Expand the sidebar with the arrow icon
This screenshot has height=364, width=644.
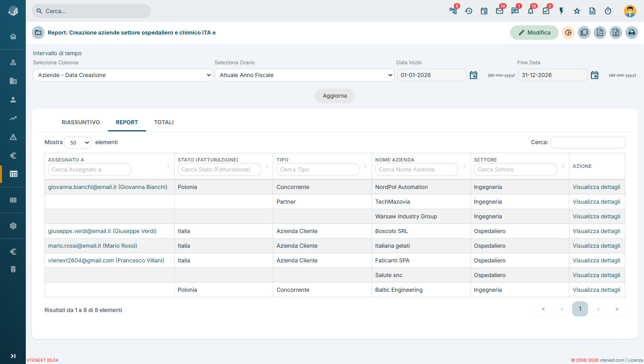[x=13, y=356]
